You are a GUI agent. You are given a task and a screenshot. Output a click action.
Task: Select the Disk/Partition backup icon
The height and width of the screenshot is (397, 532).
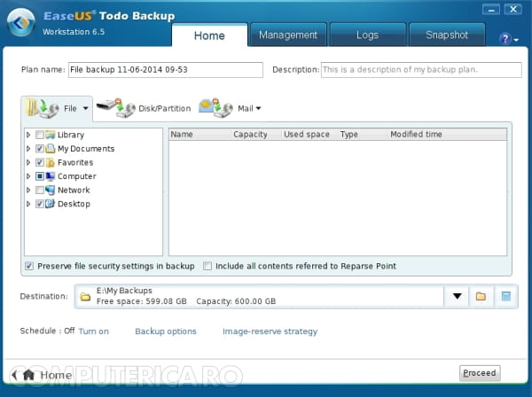point(116,108)
